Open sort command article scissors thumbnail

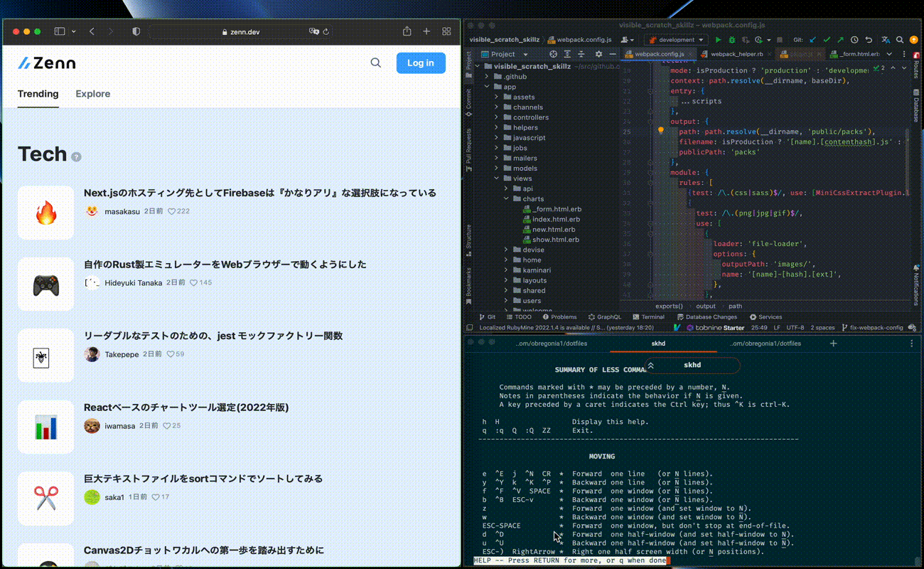pyautogui.click(x=45, y=498)
